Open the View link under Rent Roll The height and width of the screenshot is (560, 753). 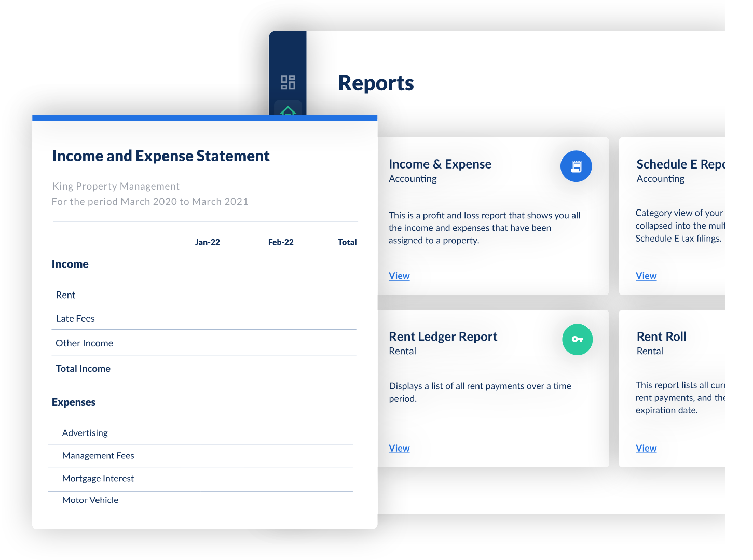646,448
